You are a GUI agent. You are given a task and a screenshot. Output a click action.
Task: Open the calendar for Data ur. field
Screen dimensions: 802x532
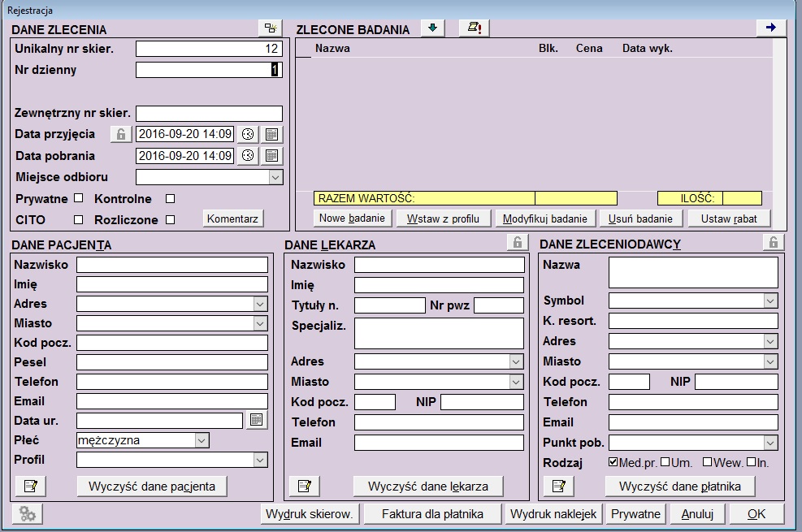pos(257,420)
